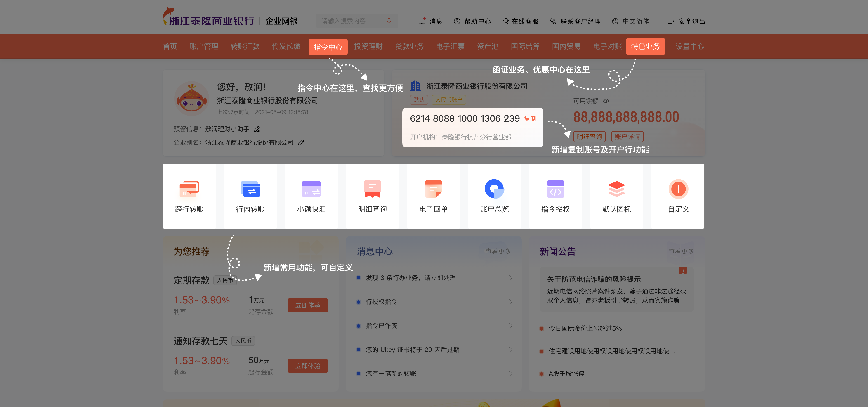Screen dimensions: 868x407
Task: Toggle the 可用余额 eye visibility icon
Action: (x=606, y=101)
